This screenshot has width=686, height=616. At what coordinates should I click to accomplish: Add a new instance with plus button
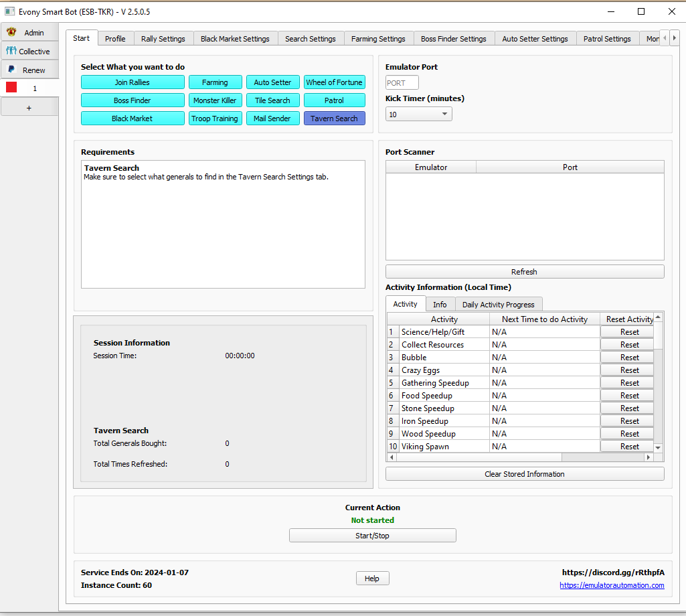28,107
